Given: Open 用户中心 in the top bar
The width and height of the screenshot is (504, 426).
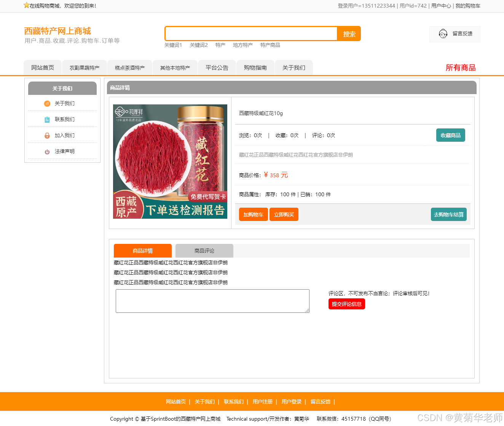Looking at the screenshot, I should pyautogui.click(x=441, y=6).
